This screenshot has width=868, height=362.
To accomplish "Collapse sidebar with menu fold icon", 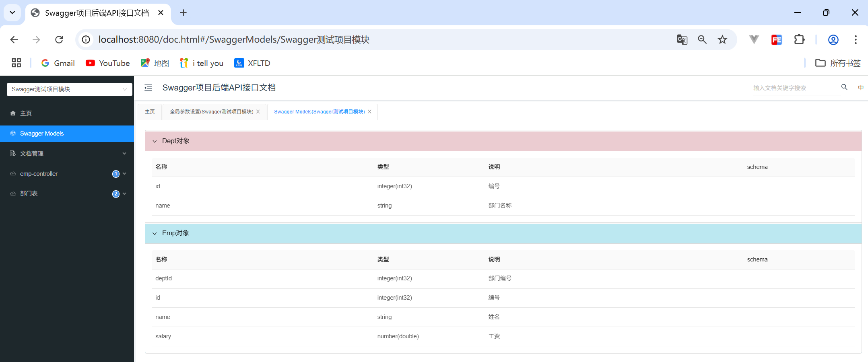I will [x=148, y=88].
